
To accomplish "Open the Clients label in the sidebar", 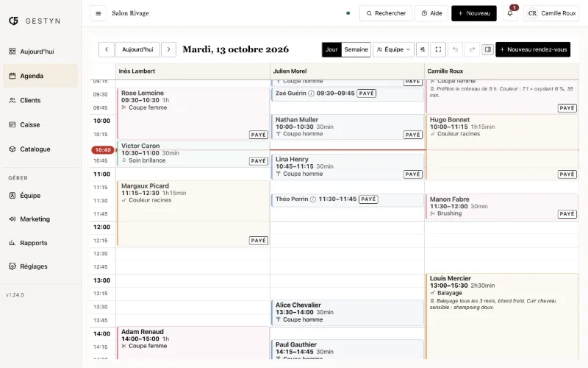I will pos(30,100).
